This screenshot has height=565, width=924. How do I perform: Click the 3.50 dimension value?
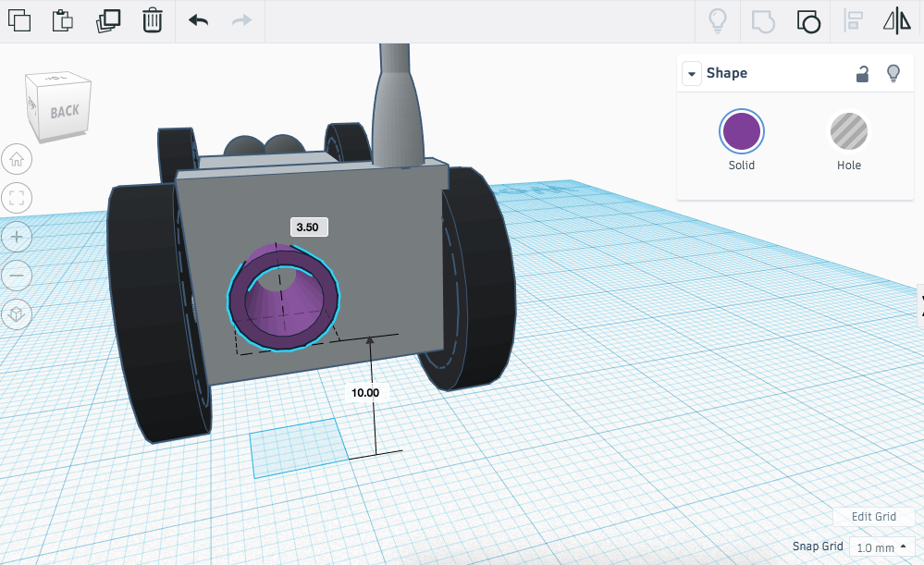309,227
